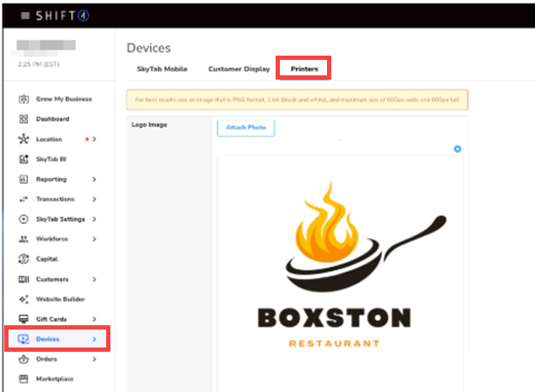Expand the SkyTab Settings chevron
Screen dimensions: 535x392
point(94,219)
